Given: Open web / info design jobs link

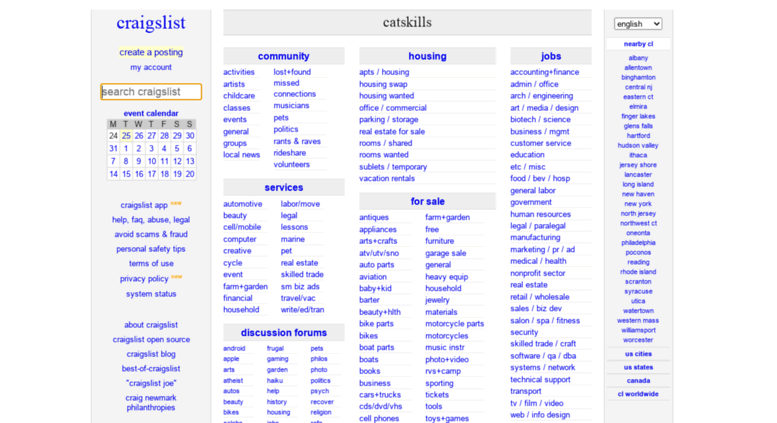Looking at the screenshot, I should click(x=540, y=415).
